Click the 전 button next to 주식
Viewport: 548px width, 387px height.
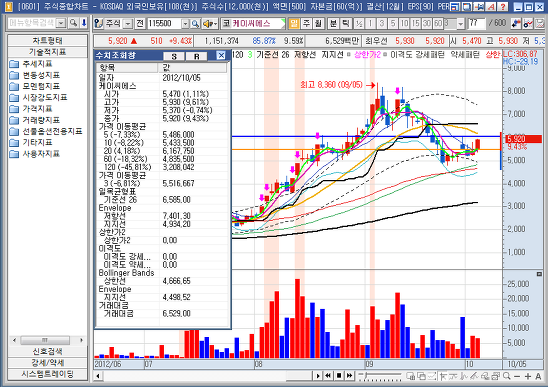click(x=140, y=23)
